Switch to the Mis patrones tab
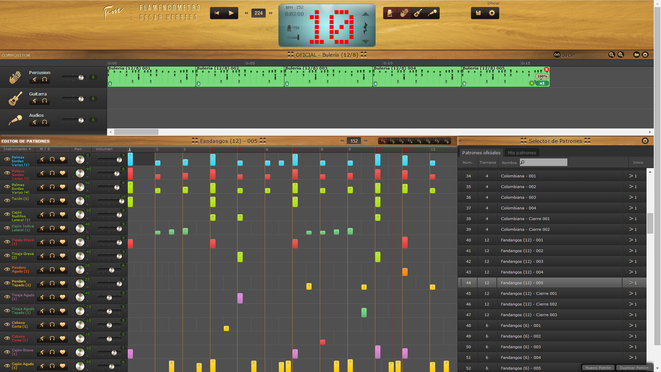 (522, 153)
